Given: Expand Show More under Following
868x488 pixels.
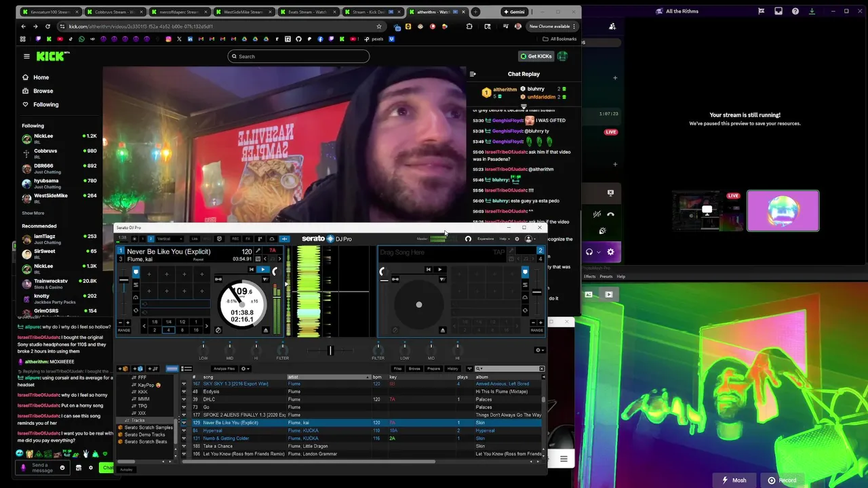Looking at the screenshot, I should coord(33,213).
